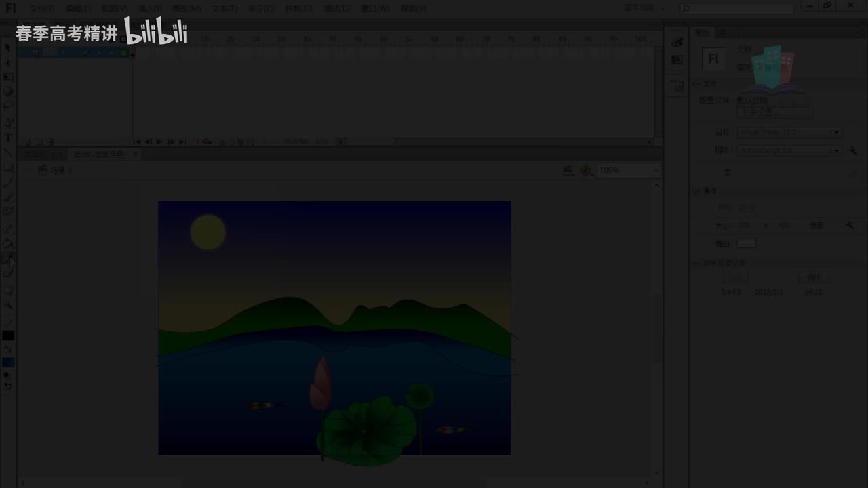
Task: Add a new layer in the timeline
Action: point(28,142)
